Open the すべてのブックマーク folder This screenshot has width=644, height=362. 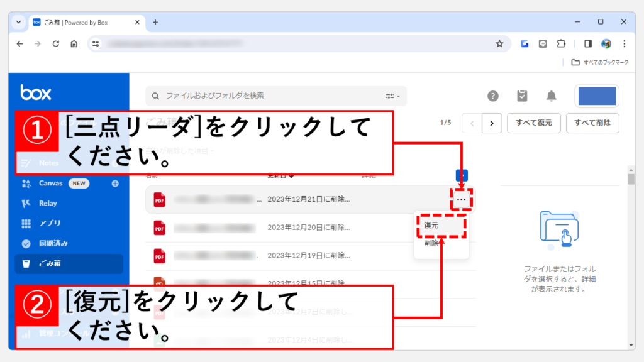(599, 62)
